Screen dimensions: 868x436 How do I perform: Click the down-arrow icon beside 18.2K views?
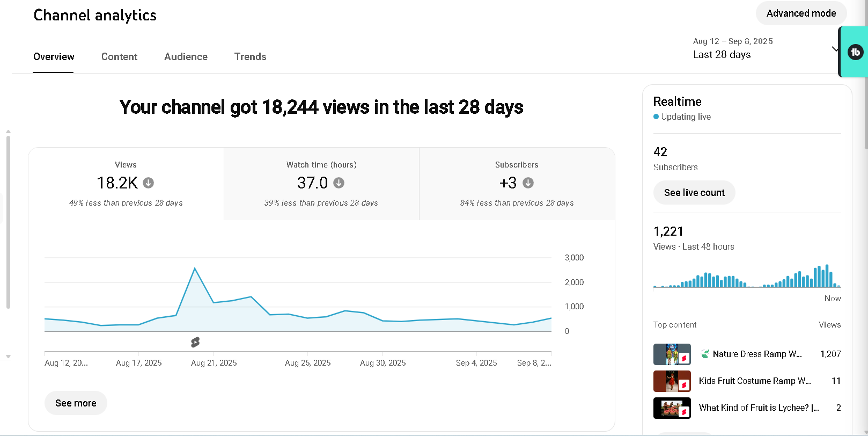(149, 183)
